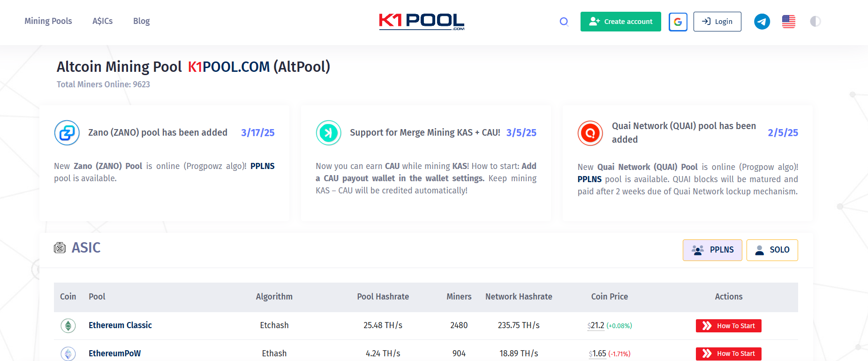The height and width of the screenshot is (361, 868).
Task: Click the Quai Network coin icon
Action: coord(590,133)
